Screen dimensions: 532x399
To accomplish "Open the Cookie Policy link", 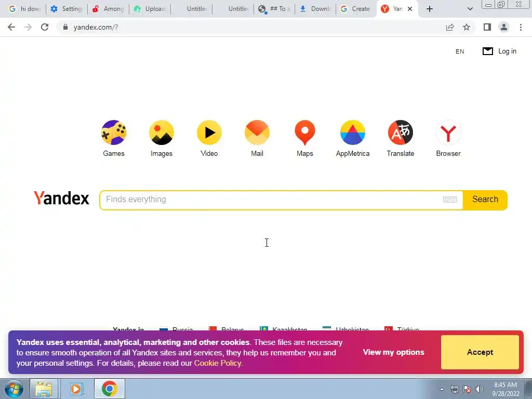I will click(x=218, y=363).
